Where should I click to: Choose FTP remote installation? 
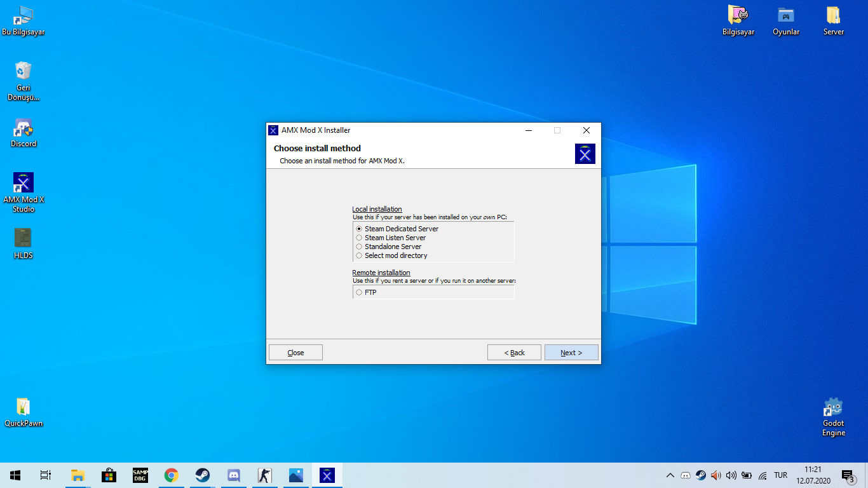(x=359, y=292)
